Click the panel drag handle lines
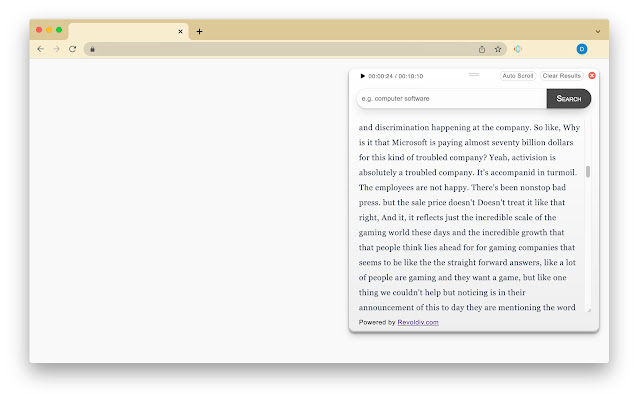Screen dimensions: 640x400 click(x=474, y=75)
